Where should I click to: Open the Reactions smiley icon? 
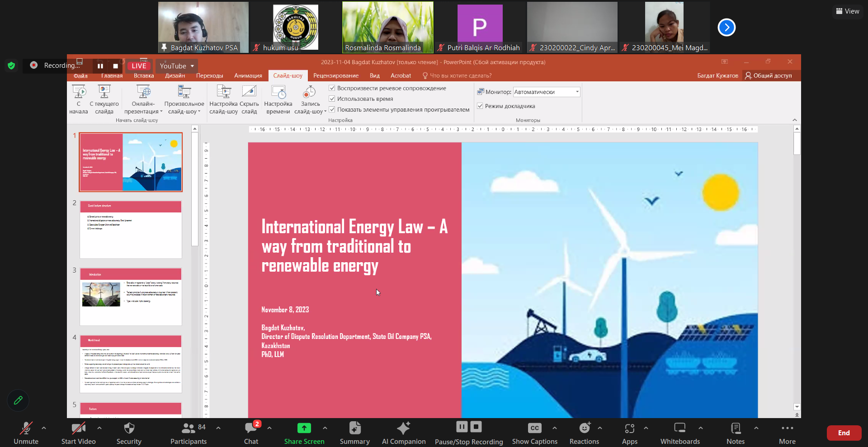tap(585, 428)
